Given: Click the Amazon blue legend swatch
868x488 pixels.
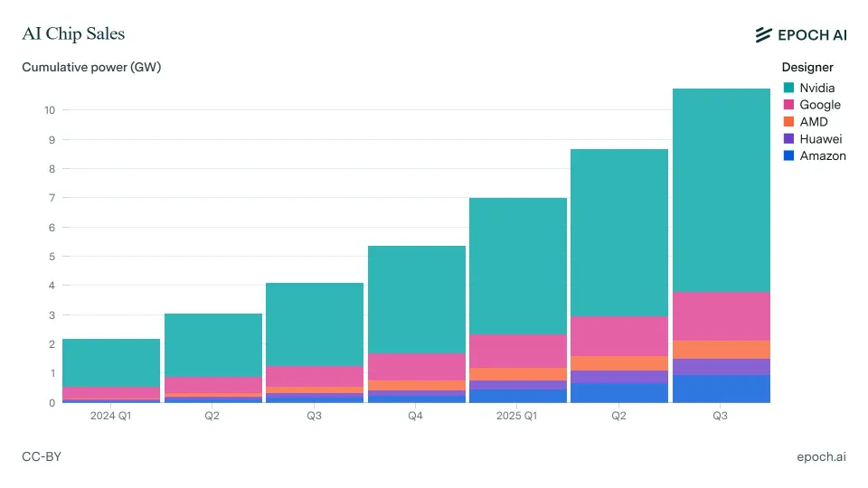Looking at the screenshot, I should [x=788, y=156].
